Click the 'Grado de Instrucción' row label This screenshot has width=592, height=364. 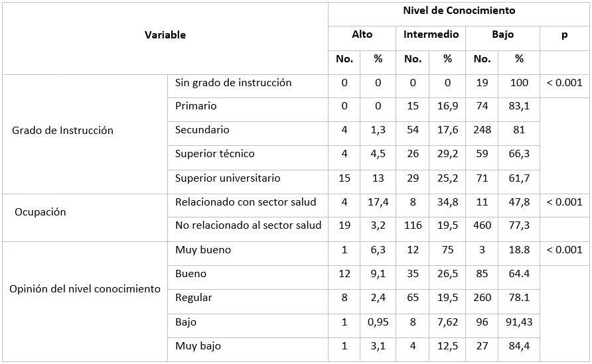click(62, 131)
